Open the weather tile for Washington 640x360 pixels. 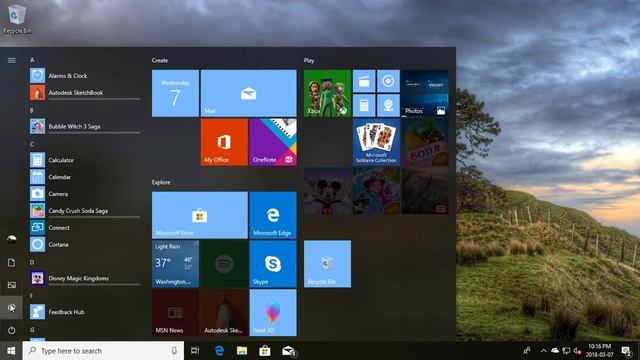pos(176,264)
